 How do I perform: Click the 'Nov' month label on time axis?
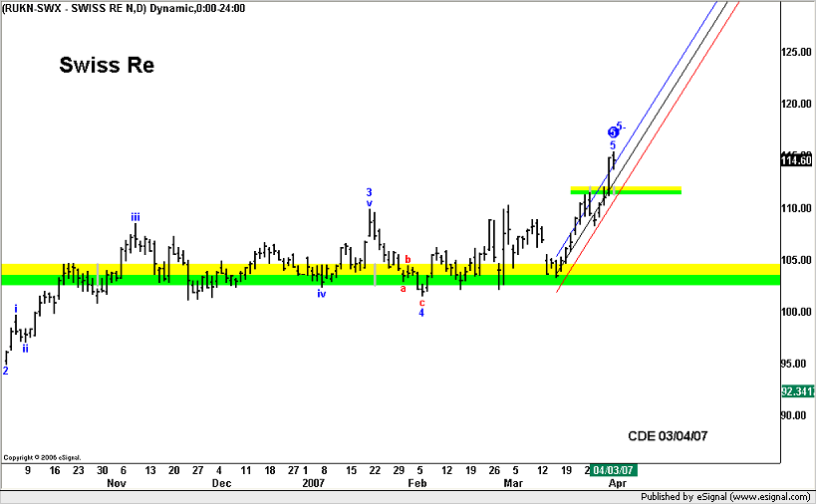[x=117, y=483]
